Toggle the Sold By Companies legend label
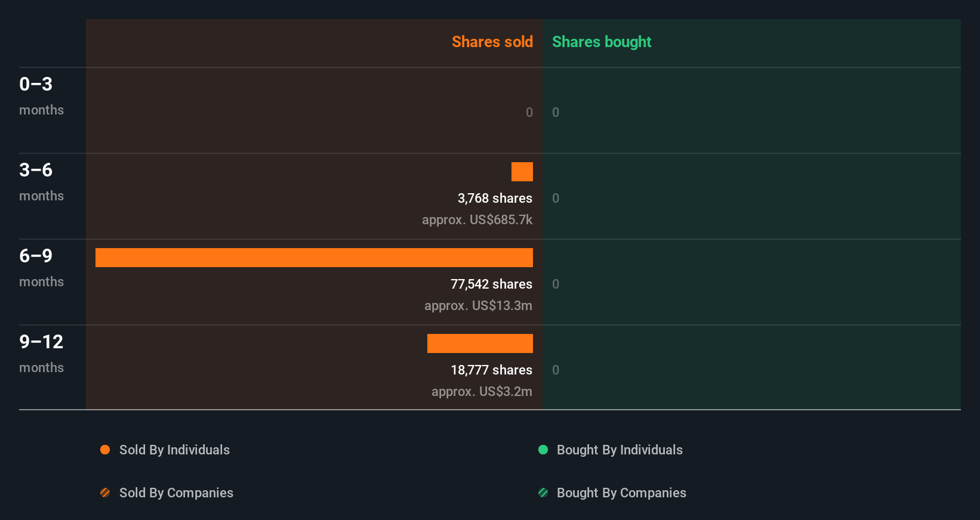 click(x=176, y=493)
